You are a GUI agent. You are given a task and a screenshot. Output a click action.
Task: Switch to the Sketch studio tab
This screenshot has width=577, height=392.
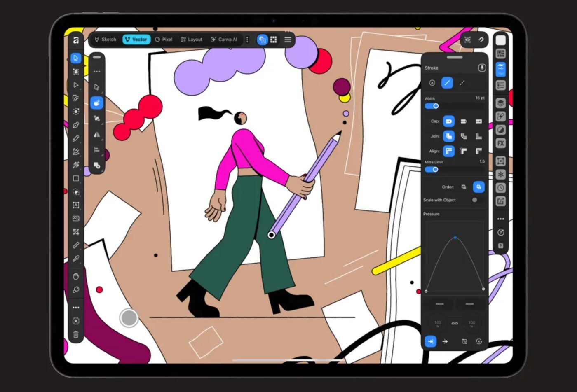[x=106, y=40]
